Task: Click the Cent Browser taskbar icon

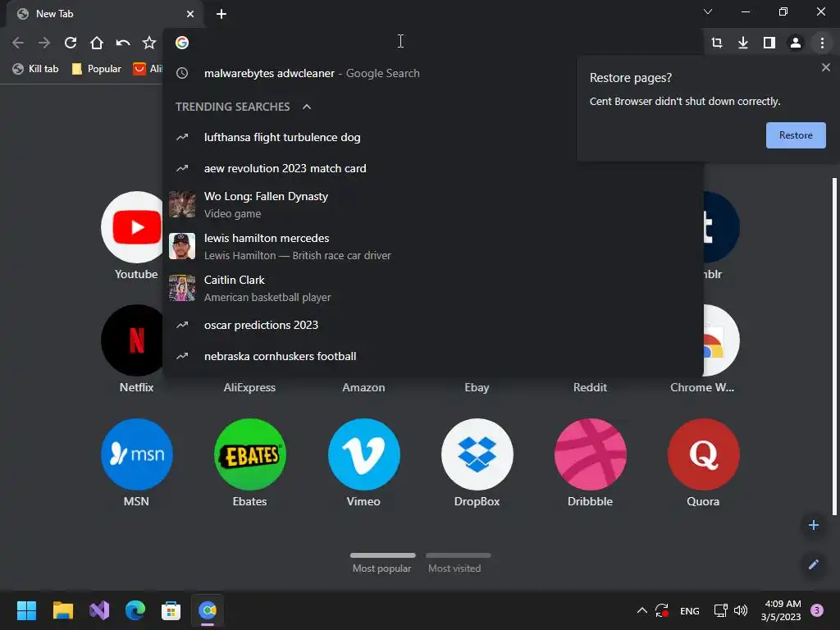Action: point(208,610)
